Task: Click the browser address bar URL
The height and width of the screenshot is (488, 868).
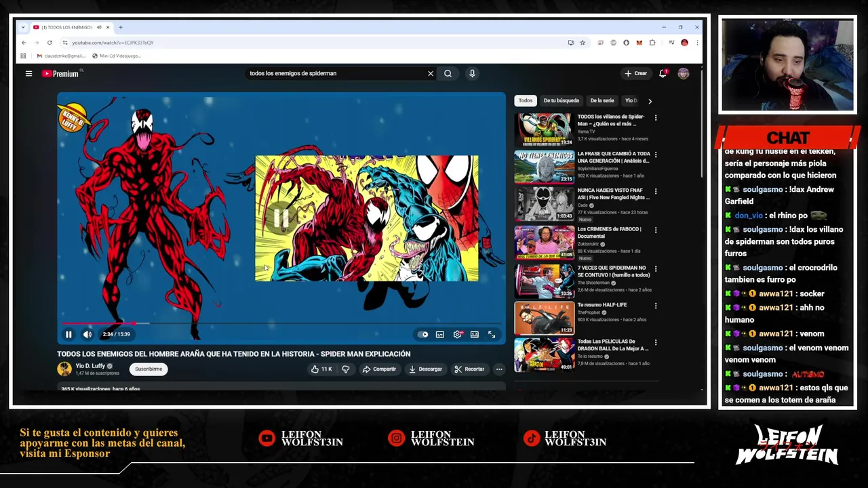Action: (113, 43)
